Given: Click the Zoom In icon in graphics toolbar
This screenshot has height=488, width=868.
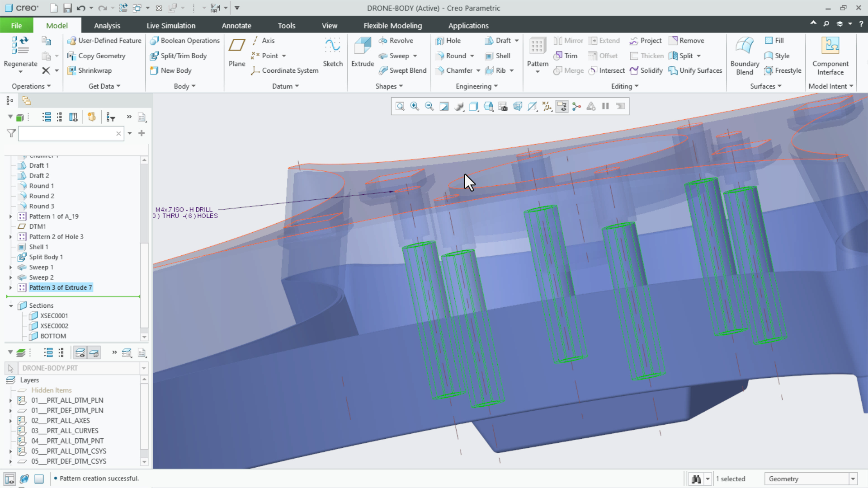Looking at the screenshot, I should tap(415, 106).
